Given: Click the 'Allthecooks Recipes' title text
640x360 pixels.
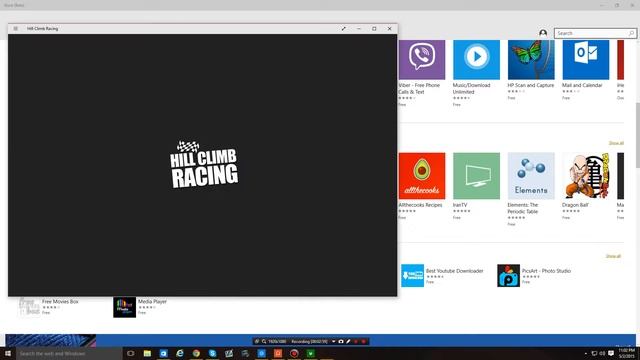Looking at the screenshot, I should tap(420, 205).
